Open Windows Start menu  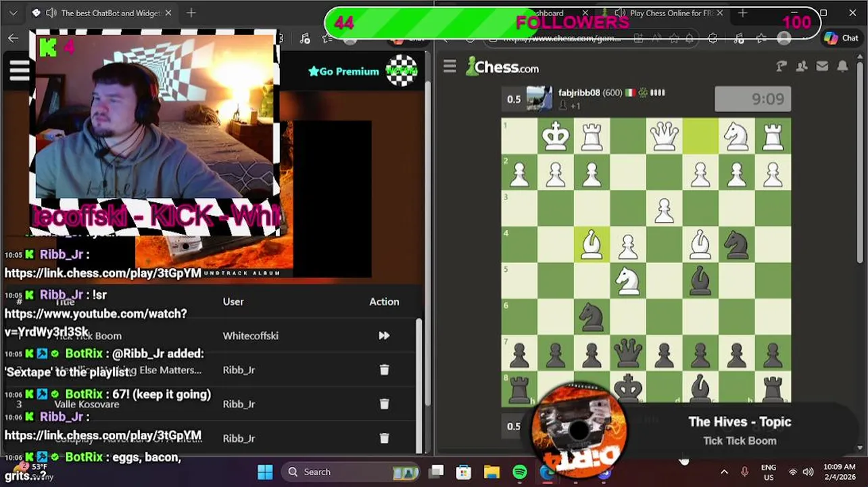pos(265,471)
